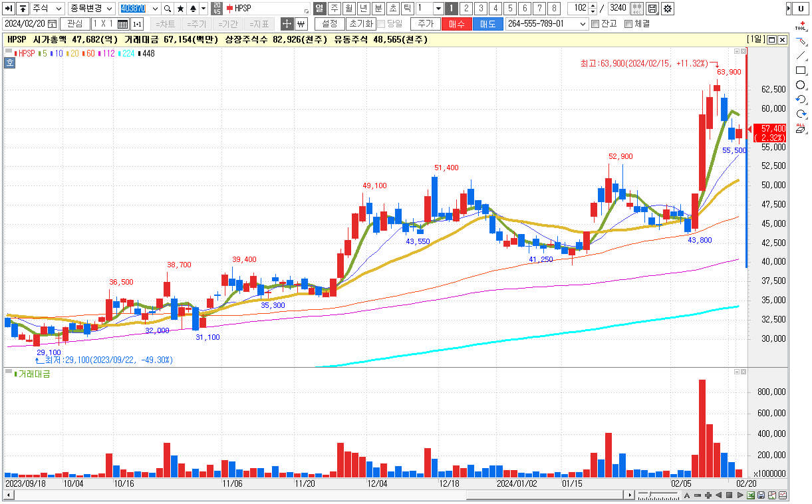Click the letter A text size icon
Screen dimensions: 812x504
coord(686,495)
